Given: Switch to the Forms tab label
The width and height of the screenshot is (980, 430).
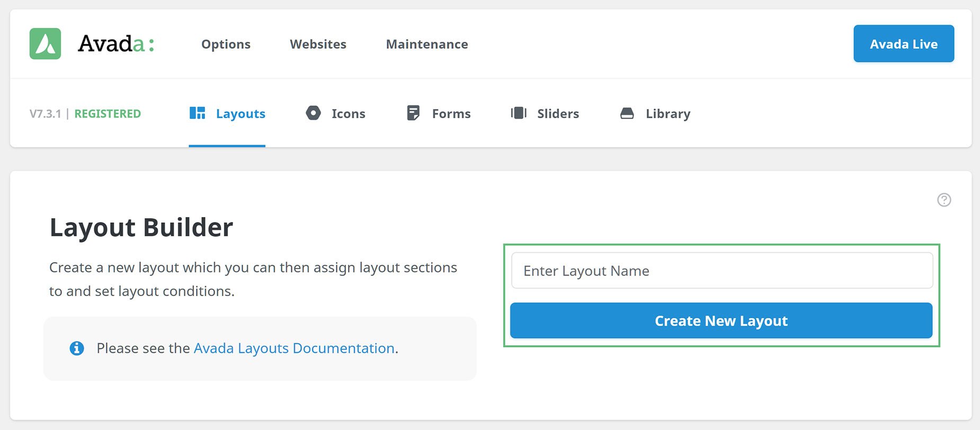Looking at the screenshot, I should coord(451,113).
